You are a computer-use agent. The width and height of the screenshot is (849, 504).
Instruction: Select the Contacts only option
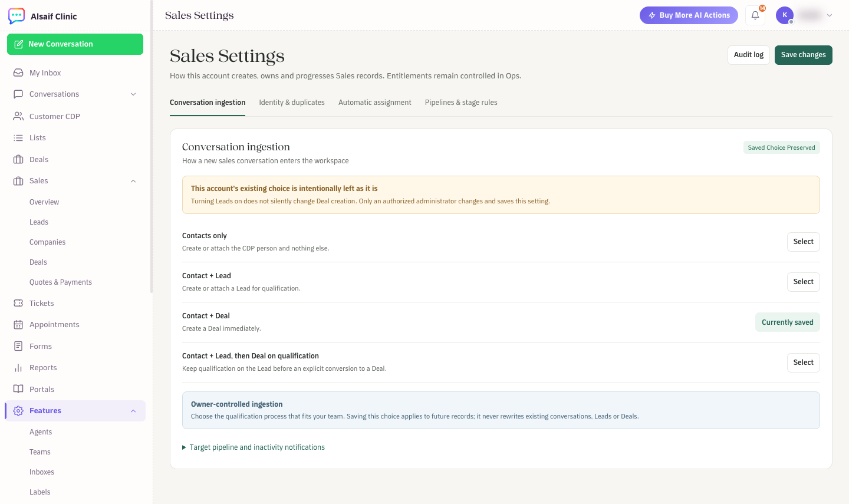click(x=804, y=242)
